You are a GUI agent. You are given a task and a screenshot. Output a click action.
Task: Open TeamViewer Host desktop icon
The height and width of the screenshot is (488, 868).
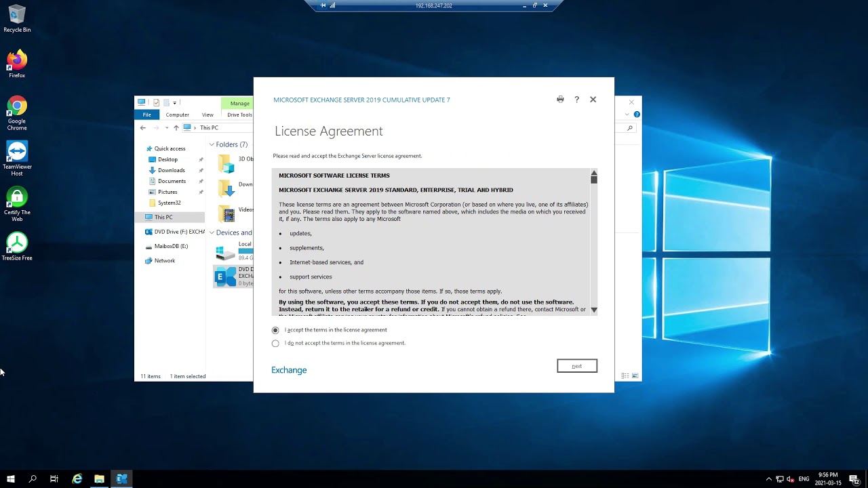[17, 158]
